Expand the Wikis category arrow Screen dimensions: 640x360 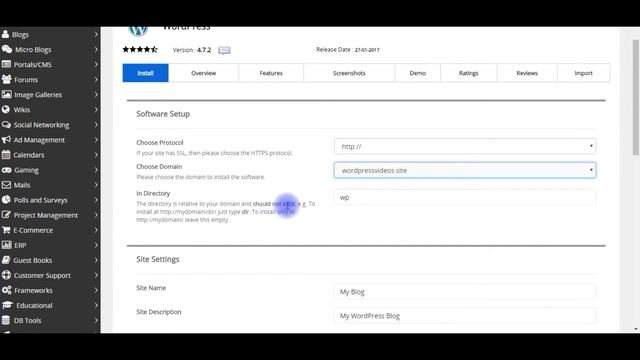[96, 109]
